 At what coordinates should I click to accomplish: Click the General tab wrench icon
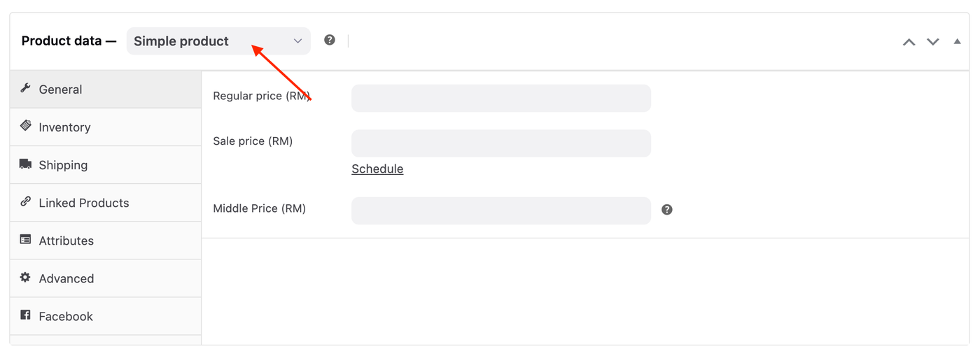pyautogui.click(x=25, y=88)
